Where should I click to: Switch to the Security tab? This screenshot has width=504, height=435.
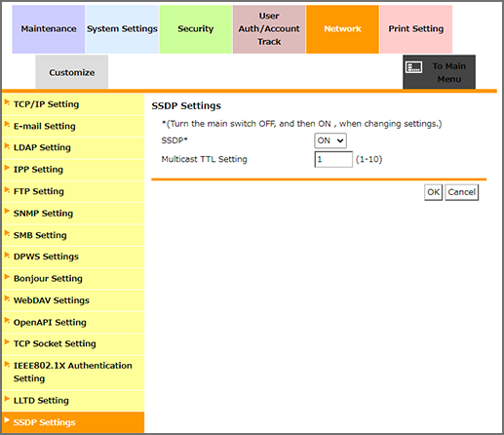(196, 29)
